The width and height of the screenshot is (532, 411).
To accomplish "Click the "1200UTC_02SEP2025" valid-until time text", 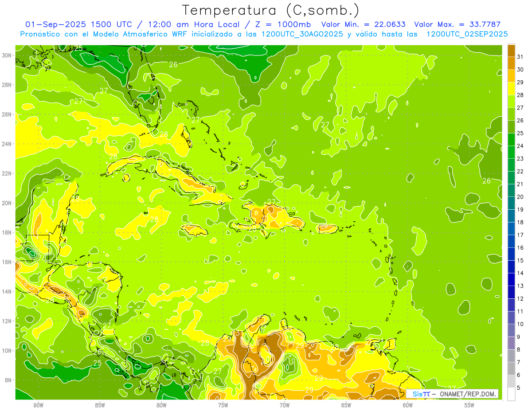I will point(467,34).
